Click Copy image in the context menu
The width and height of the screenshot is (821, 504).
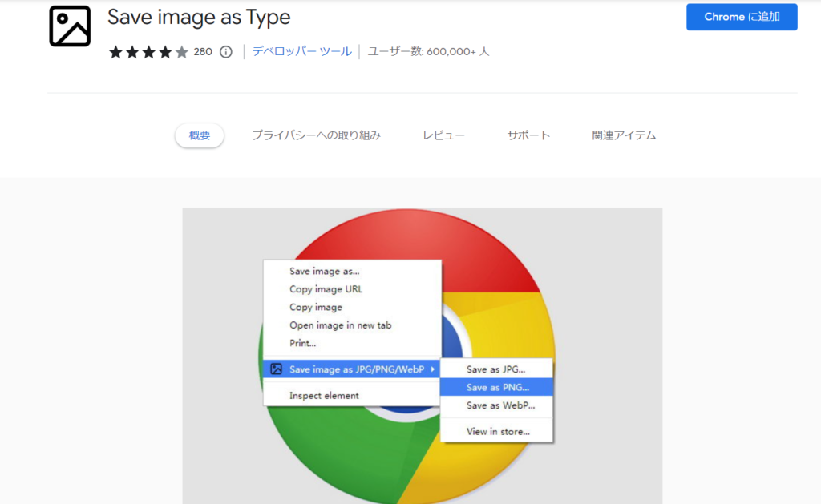(x=353, y=307)
